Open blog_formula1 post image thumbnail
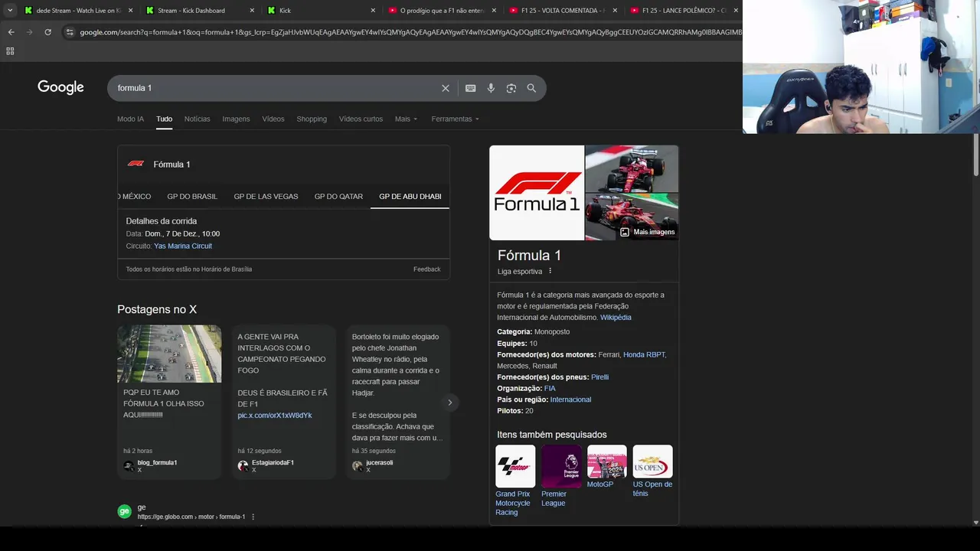Viewport: 980px width, 551px height. click(x=169, y=354)
